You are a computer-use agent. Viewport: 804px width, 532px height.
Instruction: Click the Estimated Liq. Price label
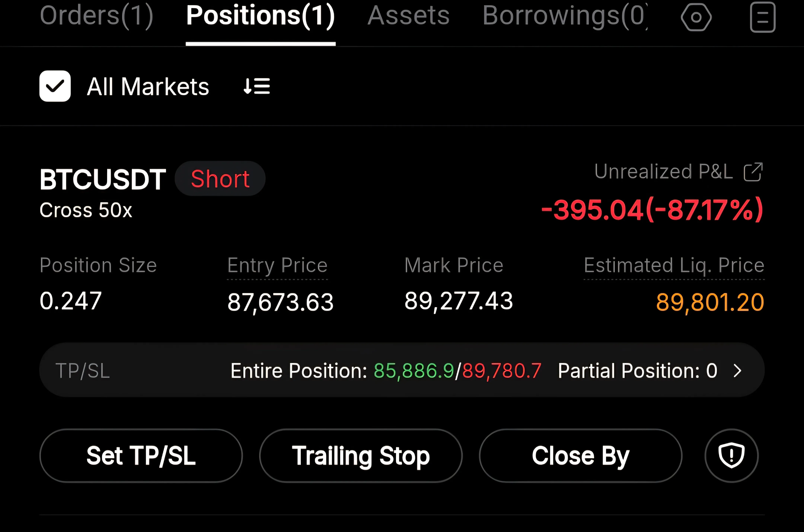tap(674, 265)
